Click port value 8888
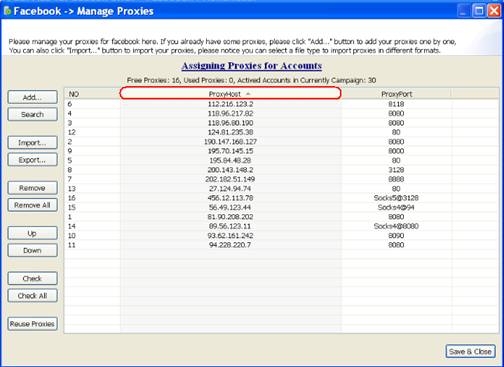Screen dimensions: 504x367 coord(396,179)
